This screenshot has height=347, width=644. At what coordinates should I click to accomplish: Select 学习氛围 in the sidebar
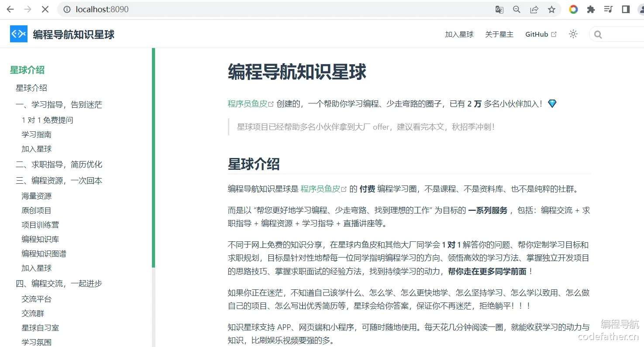[37, 342]
